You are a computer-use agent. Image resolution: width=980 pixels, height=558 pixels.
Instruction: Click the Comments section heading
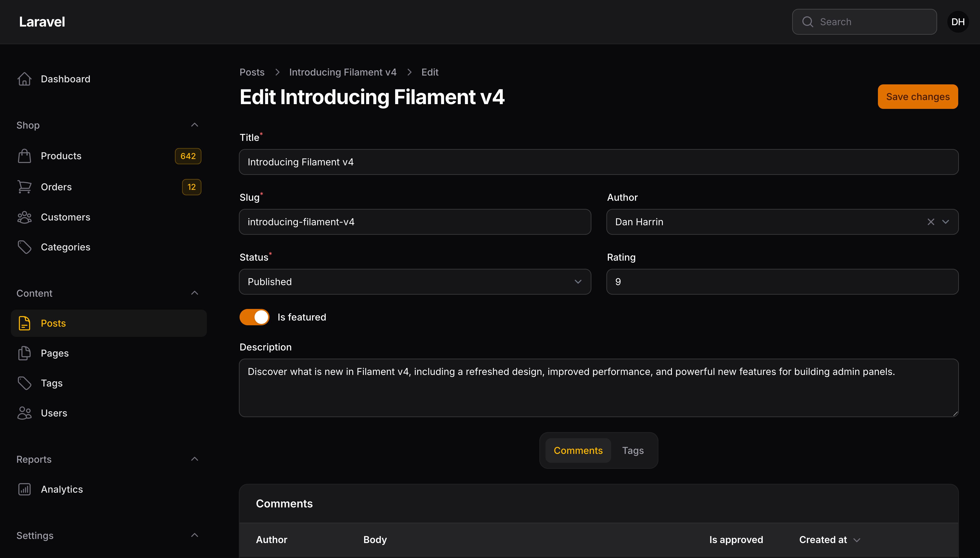(x=284, y=504)
